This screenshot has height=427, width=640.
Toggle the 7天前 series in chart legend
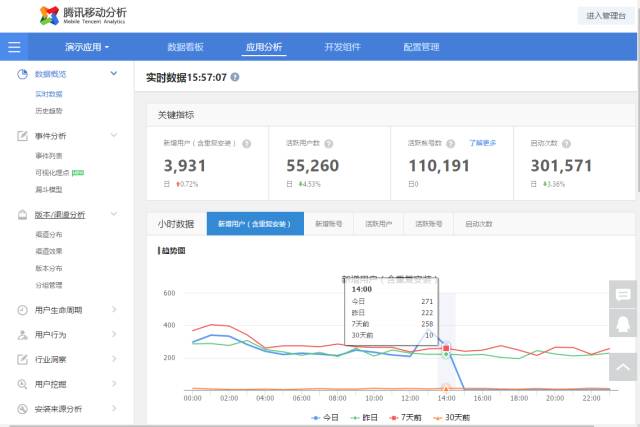click(x=405, y=418)
